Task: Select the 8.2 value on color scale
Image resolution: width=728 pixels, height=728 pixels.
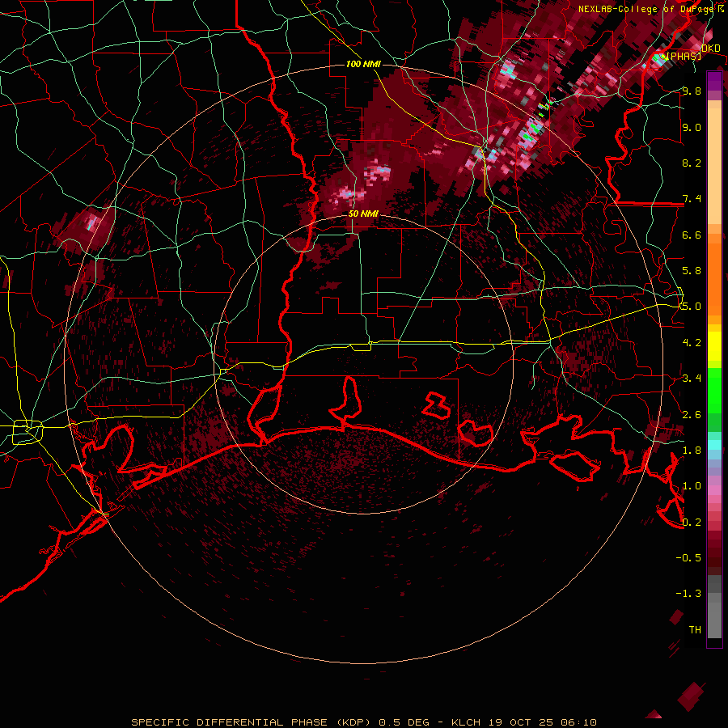Action: click(692, 163)
